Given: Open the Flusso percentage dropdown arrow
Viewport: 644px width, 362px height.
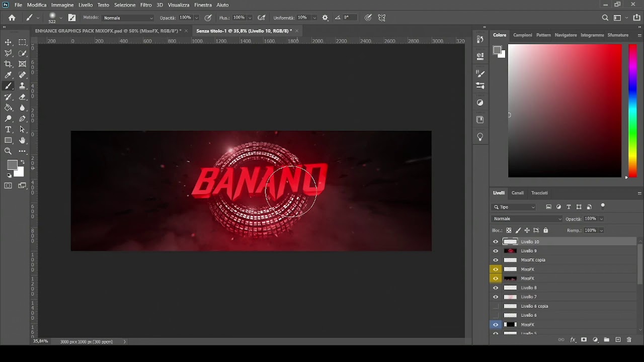Looking at the screenshot, I should pos(250,18).
